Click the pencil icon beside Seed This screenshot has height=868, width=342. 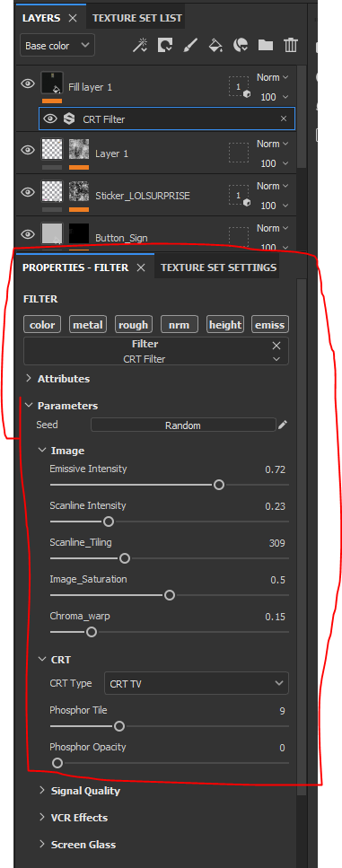[283, 425]
